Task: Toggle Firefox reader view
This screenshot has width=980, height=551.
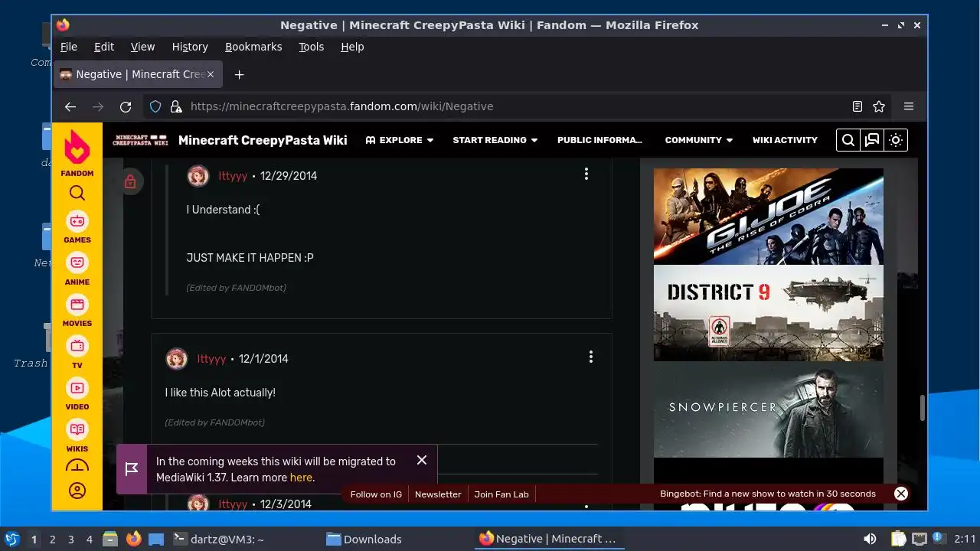Action: [x=857, y=106]
